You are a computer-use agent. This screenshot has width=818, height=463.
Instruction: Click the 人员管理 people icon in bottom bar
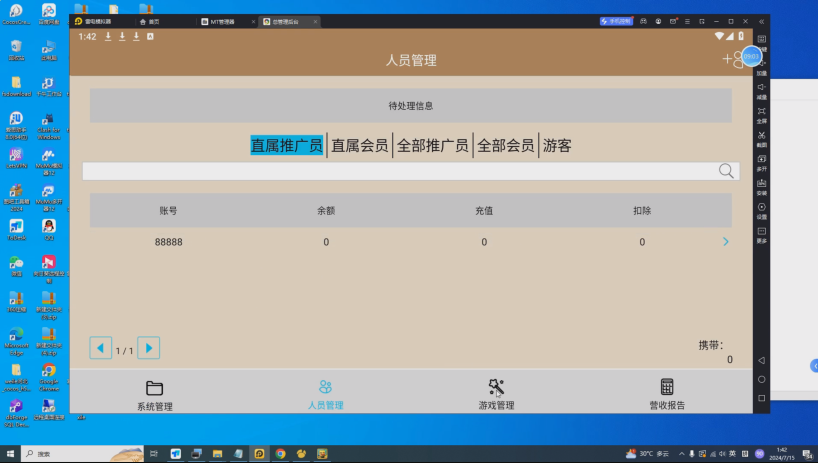point(325,388)
